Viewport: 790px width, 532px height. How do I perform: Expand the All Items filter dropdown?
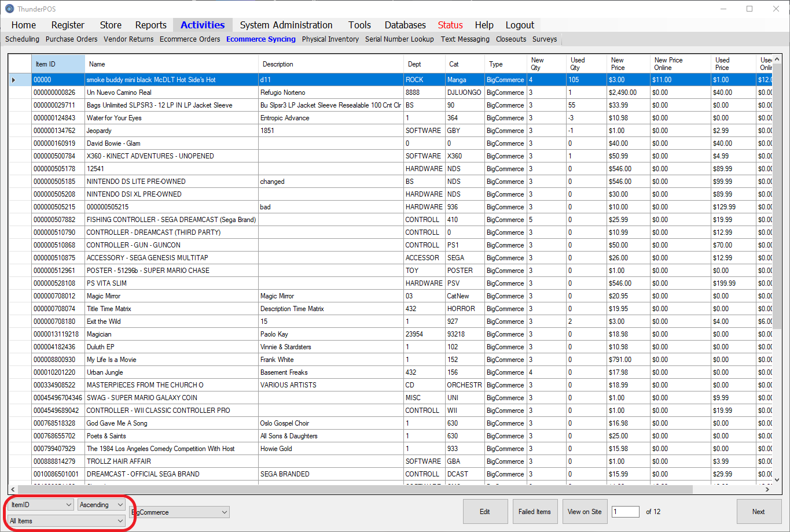(67, 521)
